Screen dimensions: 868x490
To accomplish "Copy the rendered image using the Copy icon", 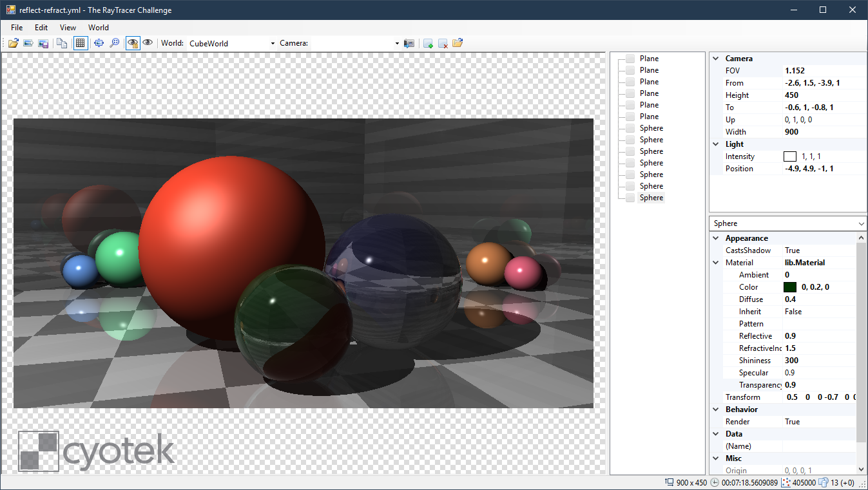I will [61, 43].
